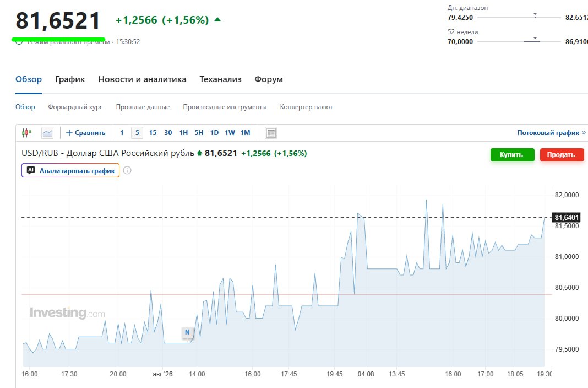Go to Новости и аналитика tab
The height and width of the screenshot is (388, 588).
pyautogui.click(x=142, y=79)
